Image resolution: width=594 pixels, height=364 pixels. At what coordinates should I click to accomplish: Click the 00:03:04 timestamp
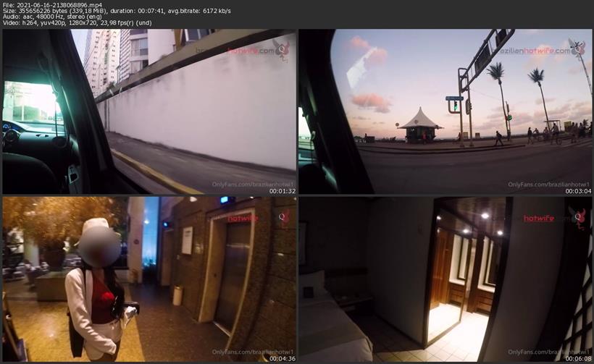[578, 191]
